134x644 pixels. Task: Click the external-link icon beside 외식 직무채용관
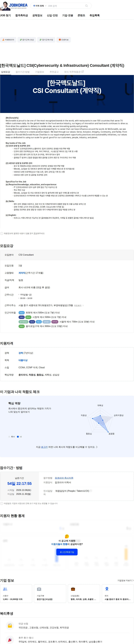point(83,72)
